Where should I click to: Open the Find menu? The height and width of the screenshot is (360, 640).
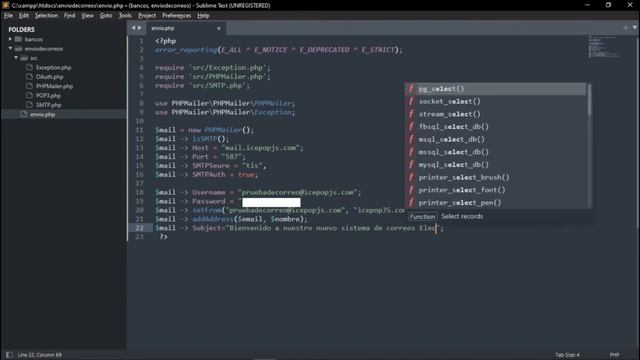tap(69, 16)
